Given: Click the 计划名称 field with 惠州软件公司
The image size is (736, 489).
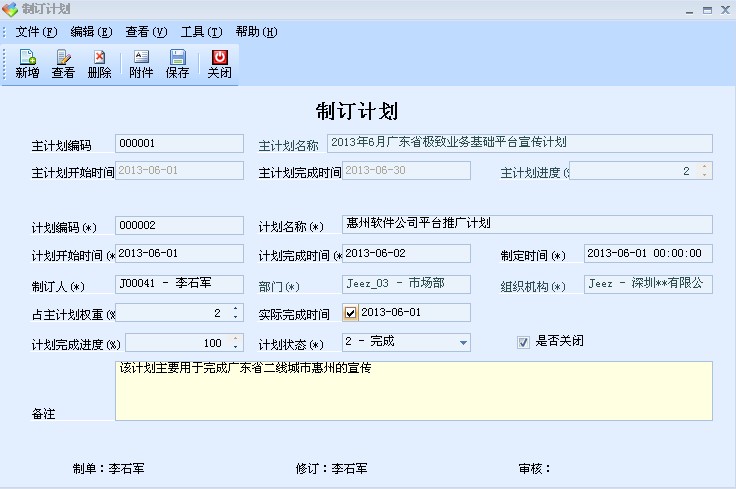Looking at the screenshot, I should click(528, 224).
